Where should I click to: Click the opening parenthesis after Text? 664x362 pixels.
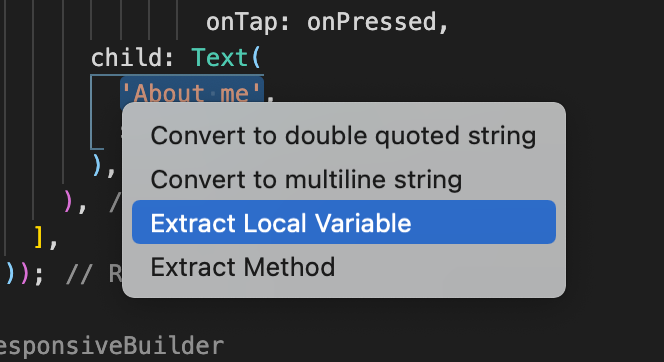coord(257,57)
